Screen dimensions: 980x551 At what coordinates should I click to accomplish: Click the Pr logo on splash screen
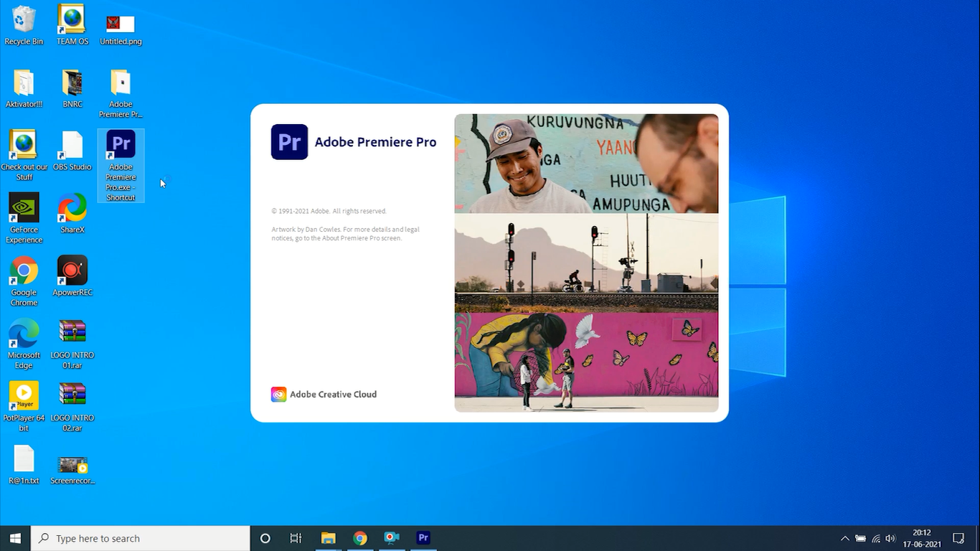click(289, 141)
